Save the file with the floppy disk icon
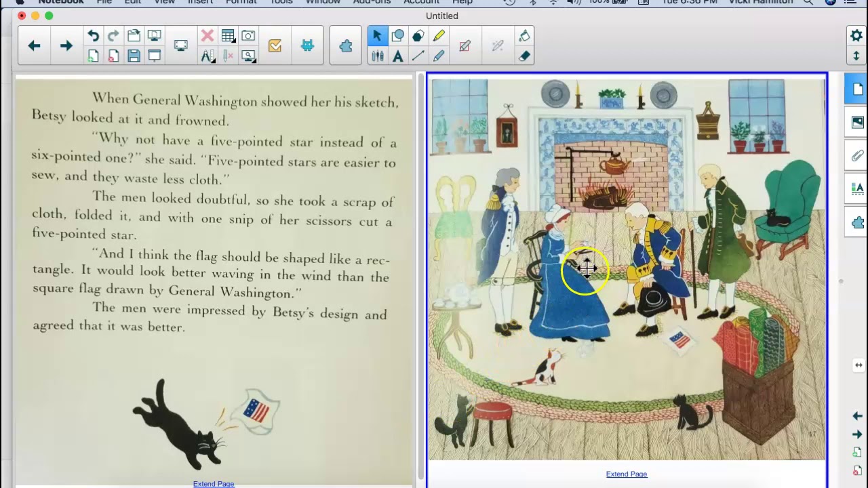Viewport: 868px width, 488px height. (134, 56)
